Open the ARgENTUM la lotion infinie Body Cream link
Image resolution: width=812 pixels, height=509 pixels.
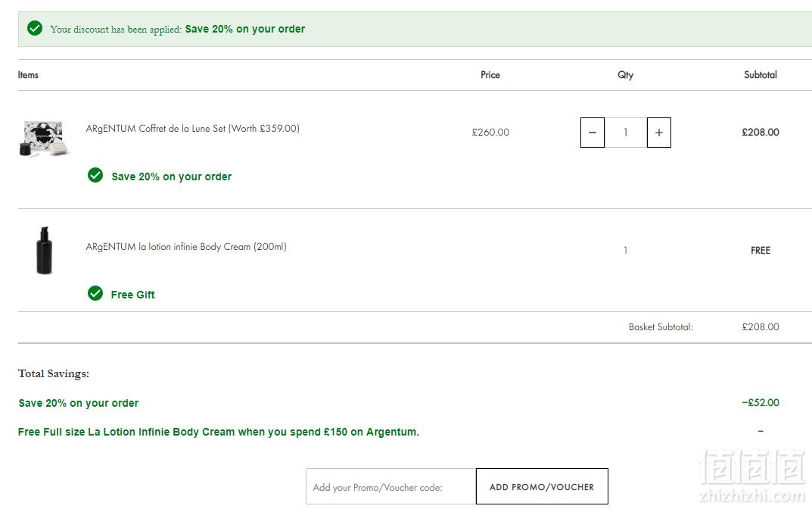186,247
